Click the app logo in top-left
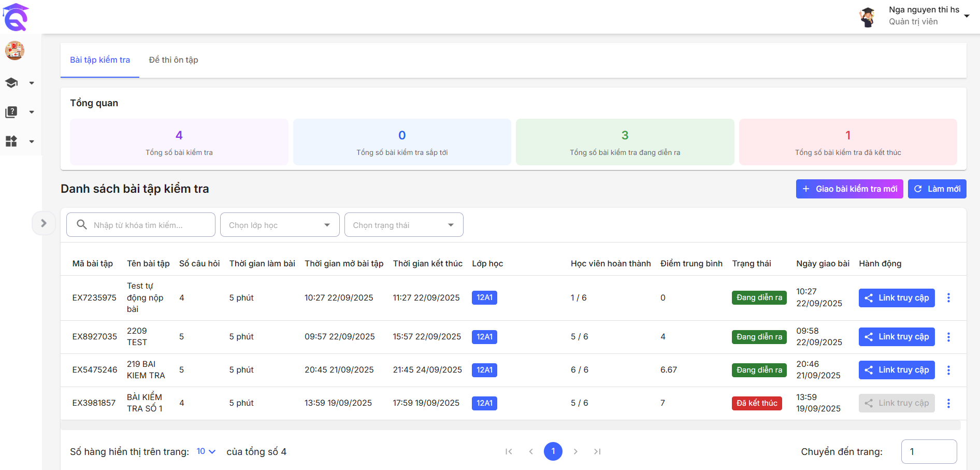The image size is (980, 470). click(16, 17)
